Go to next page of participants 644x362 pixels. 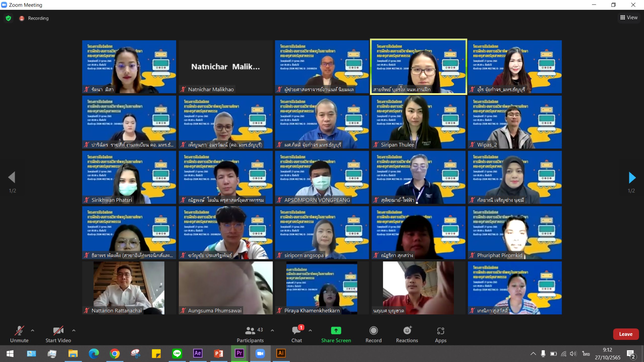click(632, 178)
